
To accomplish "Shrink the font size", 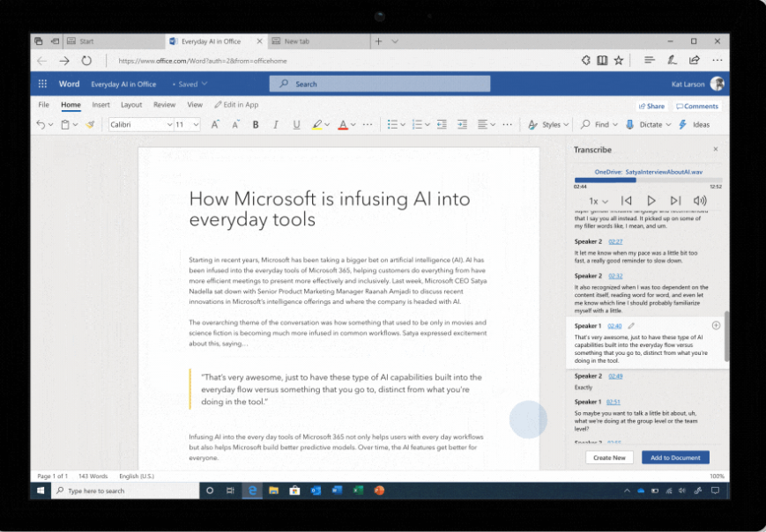I will (235, 124).
